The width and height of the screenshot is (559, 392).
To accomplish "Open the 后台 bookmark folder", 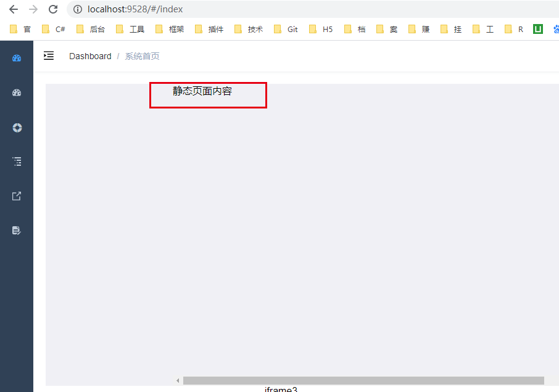I will (91, 29).
